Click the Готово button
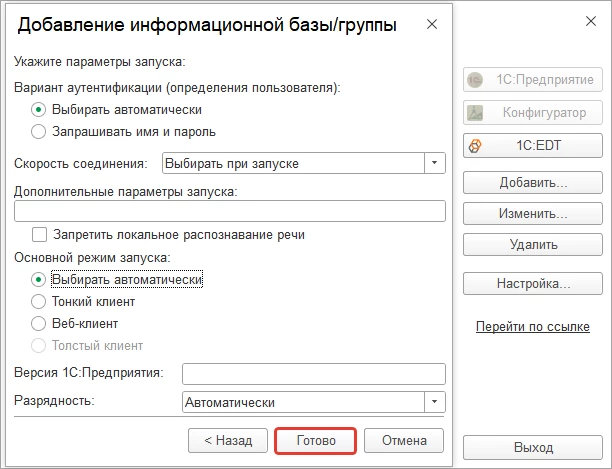Viewport: 612px width, 469px height. click(315, 441)
